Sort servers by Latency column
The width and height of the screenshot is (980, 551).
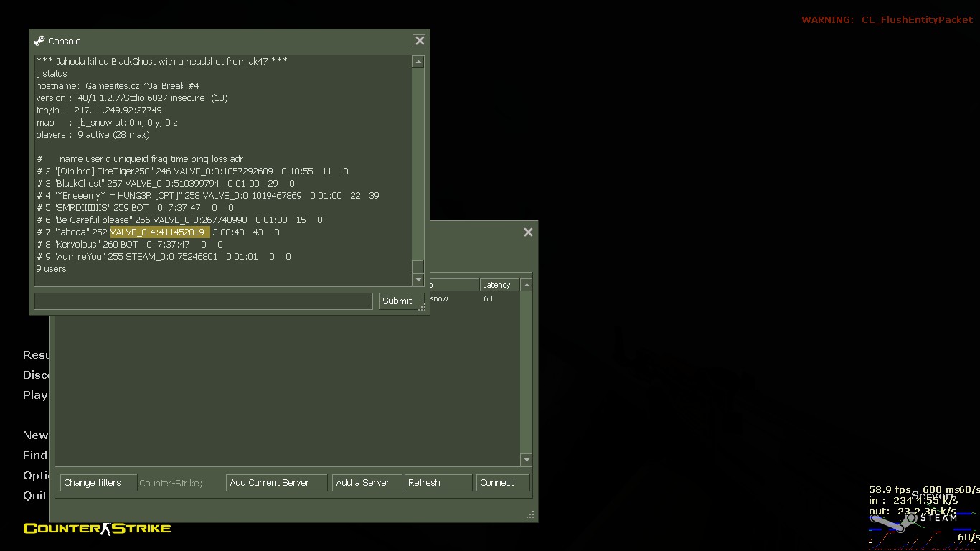499,285
